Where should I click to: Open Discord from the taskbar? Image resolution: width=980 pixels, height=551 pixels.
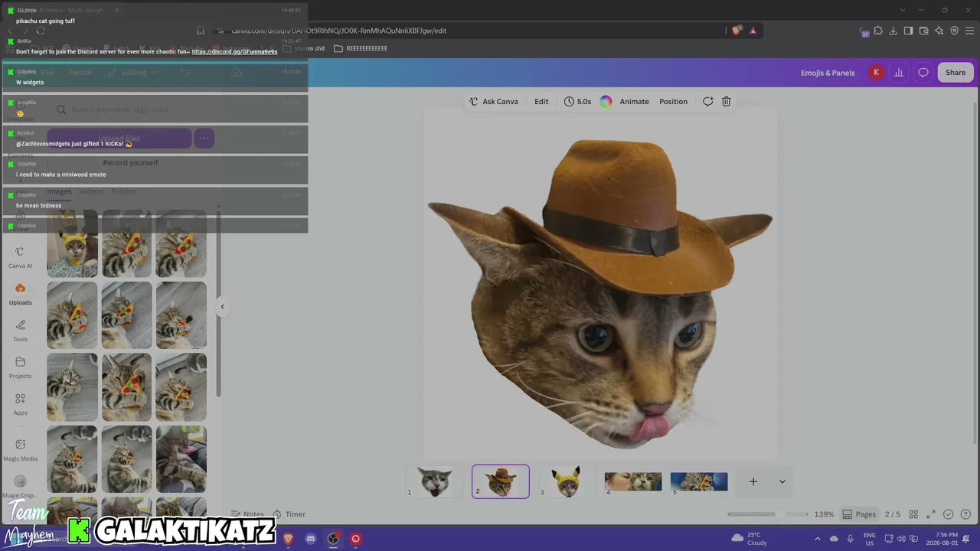pyautogui.click(x=310, y=539)
